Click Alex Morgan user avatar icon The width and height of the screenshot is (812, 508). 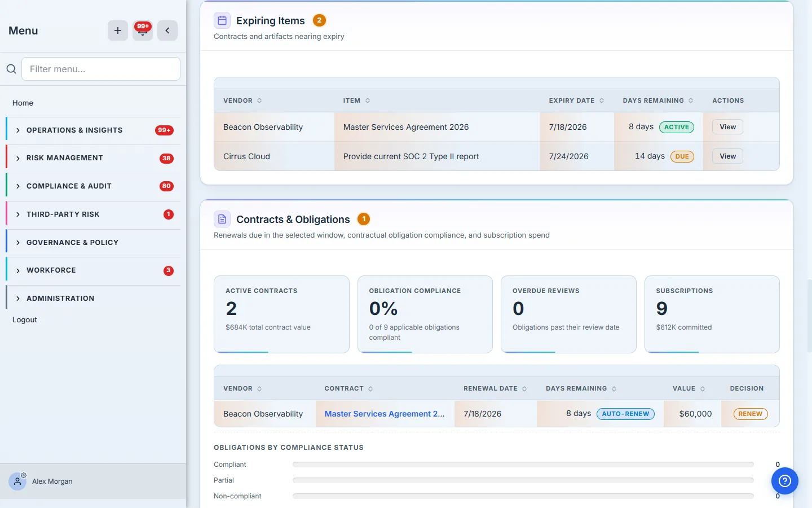pyautogui.click(x=17, y=481)
